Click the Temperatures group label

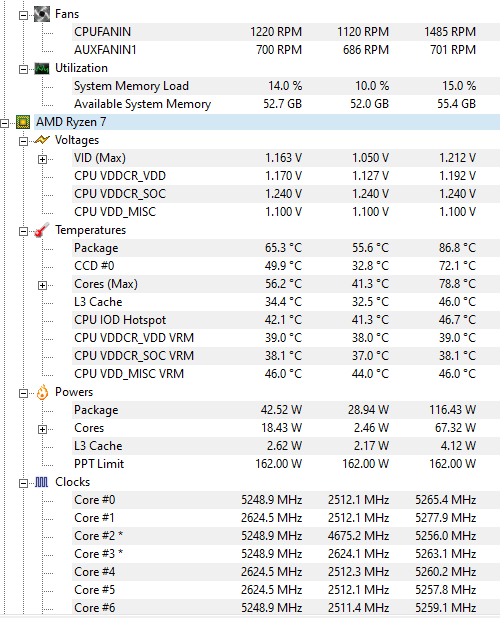tap(91, 230)
